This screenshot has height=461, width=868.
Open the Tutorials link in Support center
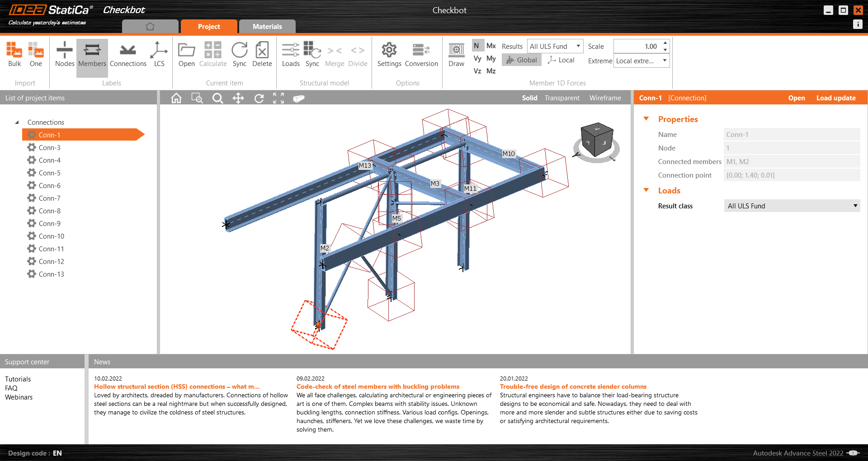(x=18, y=379)
